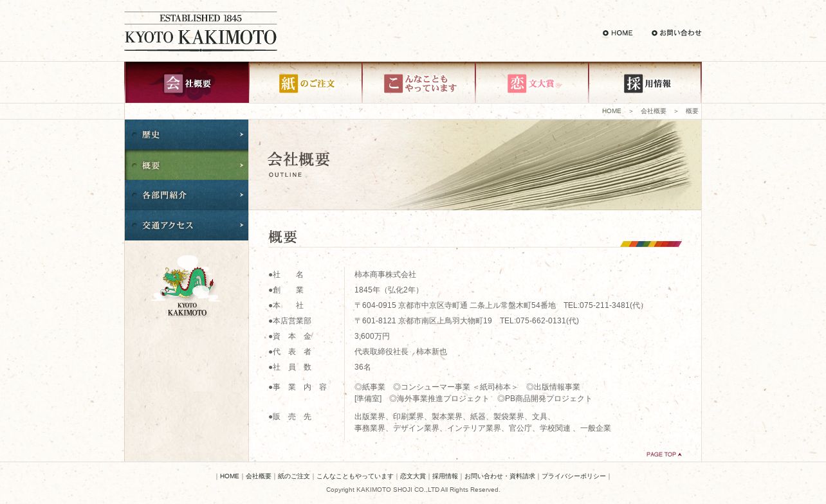Click footer 採用情報 link

coord(445,476)
